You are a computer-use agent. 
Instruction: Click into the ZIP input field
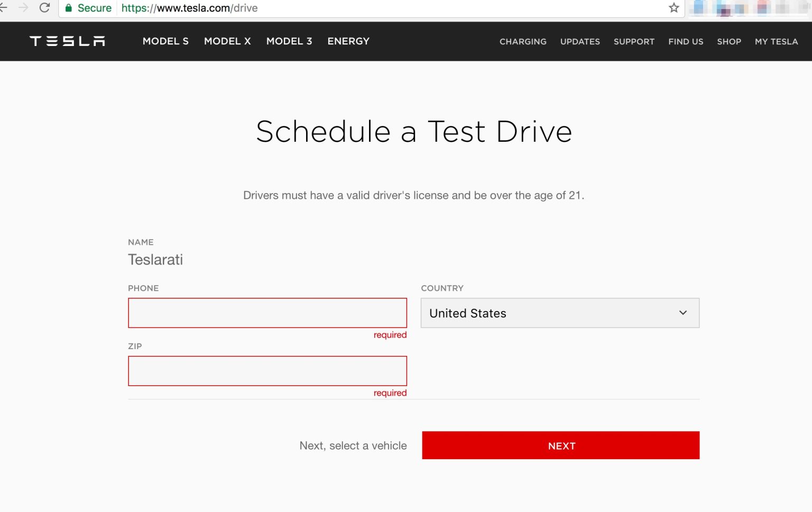(267, 371)
